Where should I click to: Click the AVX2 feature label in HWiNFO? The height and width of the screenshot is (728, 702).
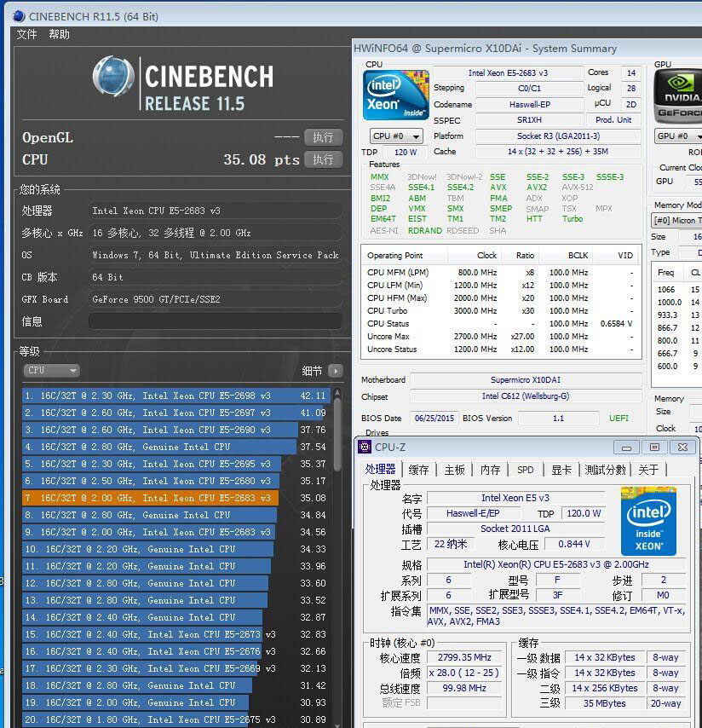pyautogui.click(x=537, y=187)
